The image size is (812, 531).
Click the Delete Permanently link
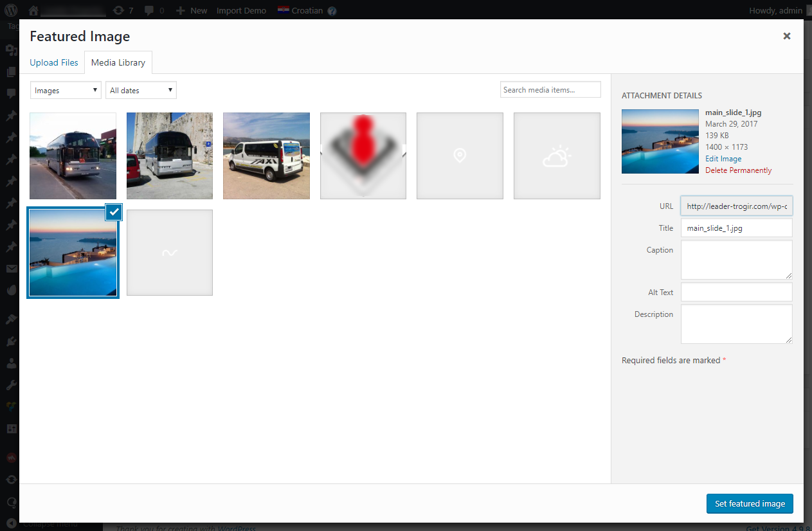click(738, 170)
